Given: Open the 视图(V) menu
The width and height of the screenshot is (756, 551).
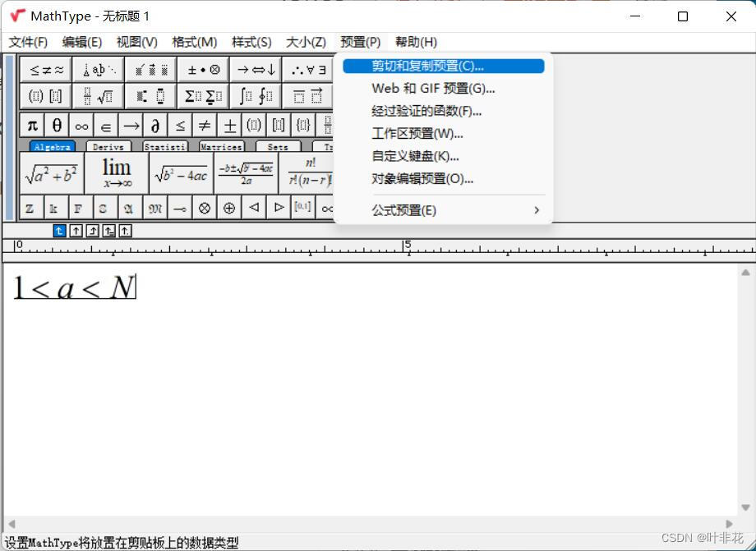Looking at the screenshot, I should 137,43.
